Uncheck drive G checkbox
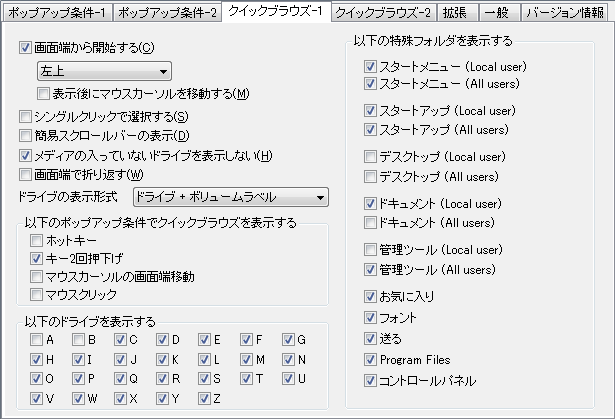Screen dimensions: 615x419 coord(288,340)
